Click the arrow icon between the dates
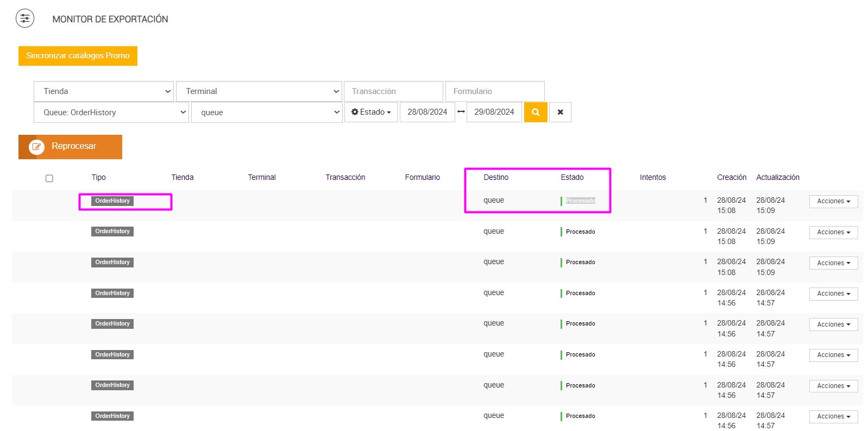868x431 pixels. tap(461, 112)
